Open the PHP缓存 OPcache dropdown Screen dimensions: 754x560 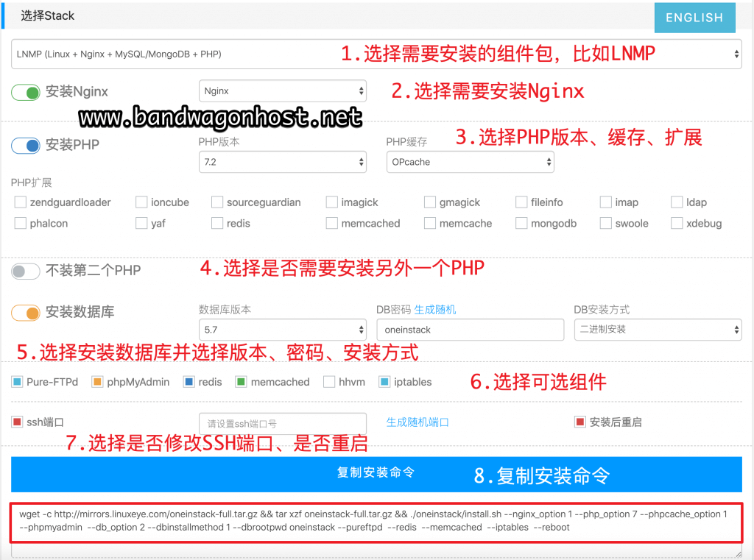[x=470, y=162]
